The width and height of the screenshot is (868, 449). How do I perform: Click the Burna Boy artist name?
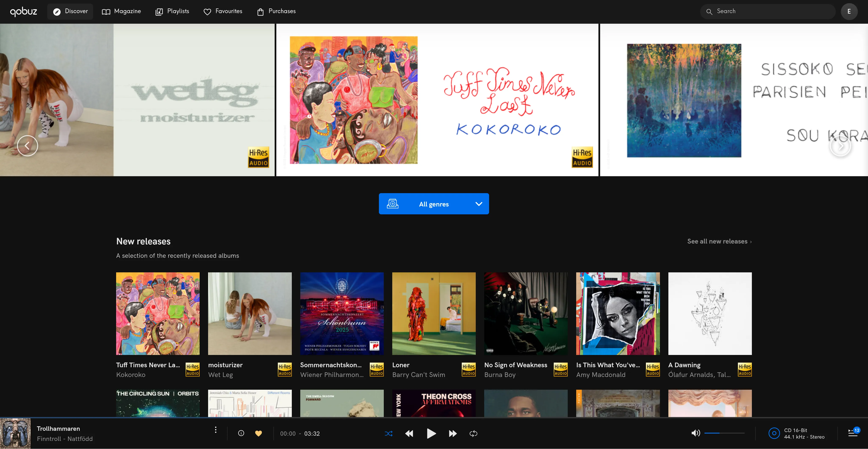click(x=500, y=375)
